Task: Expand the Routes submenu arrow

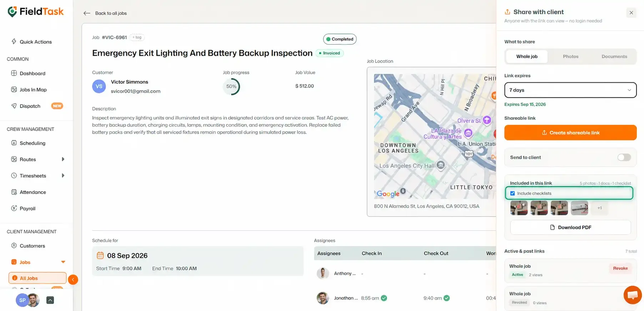Action: [x=63, y=159]
